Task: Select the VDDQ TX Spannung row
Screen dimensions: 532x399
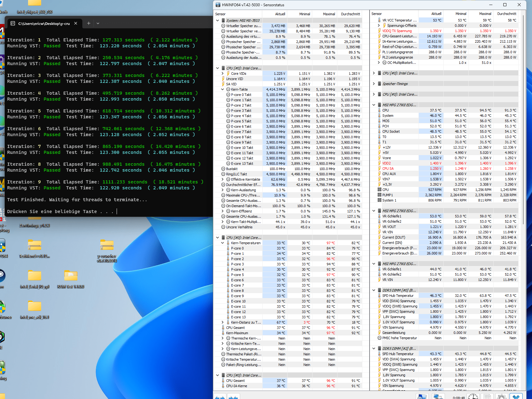Action: 444,31
